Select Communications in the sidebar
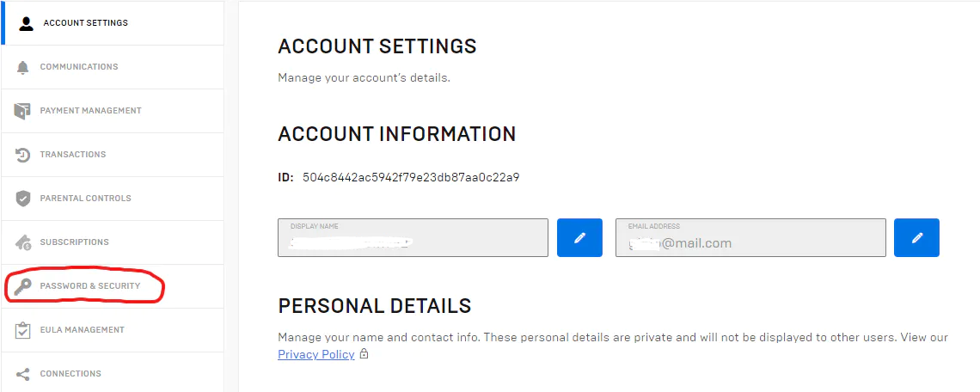 click(113, 67)
